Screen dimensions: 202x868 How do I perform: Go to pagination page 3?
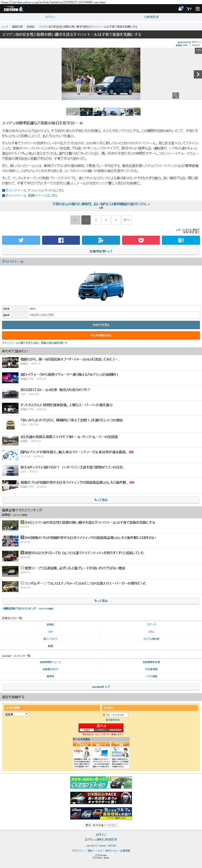[x=106, y=220]
